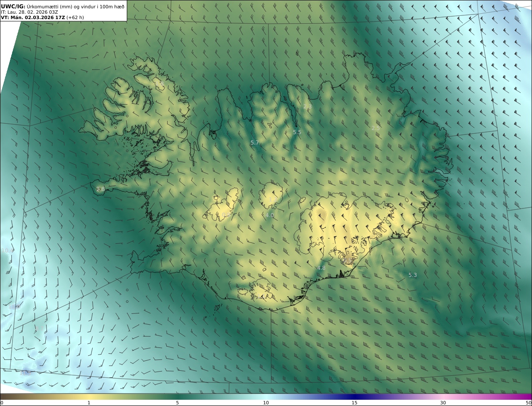
Task: Click the 2.5 value label in the northeast
Action: (x=375, y=128)
